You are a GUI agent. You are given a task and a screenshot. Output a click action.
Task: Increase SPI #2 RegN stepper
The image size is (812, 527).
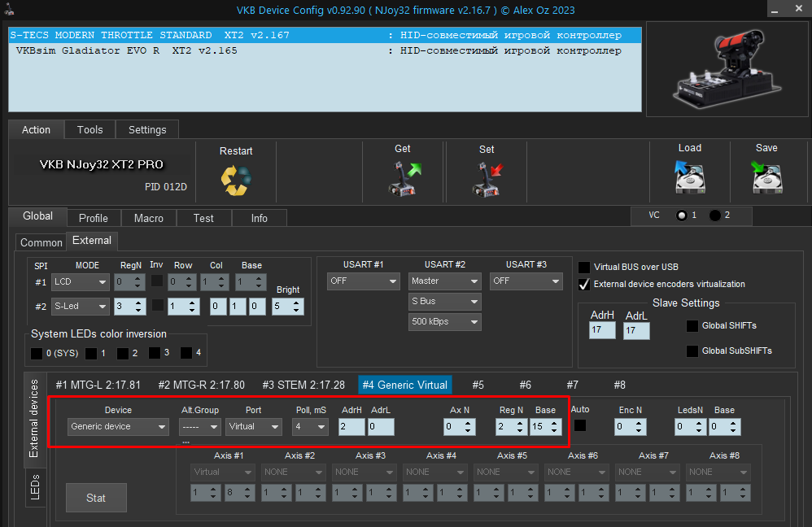pyautogui.click(x=138, y=303)
